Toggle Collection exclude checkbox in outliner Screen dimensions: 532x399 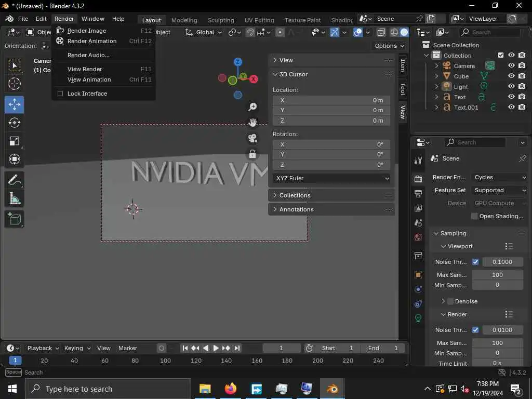(501, 55)
